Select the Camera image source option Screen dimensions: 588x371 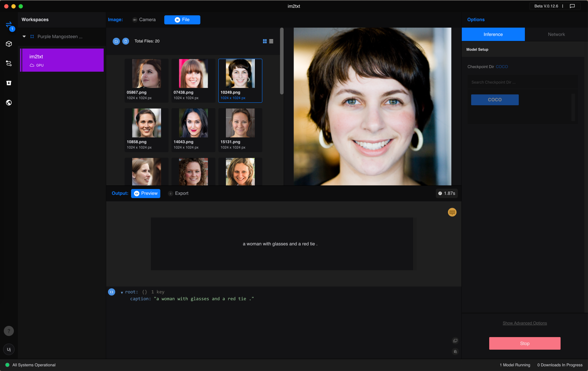pyautogui.click(x=144, y=20)
